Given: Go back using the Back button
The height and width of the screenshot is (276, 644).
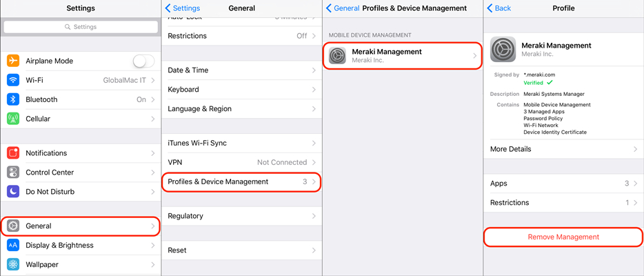Looking at the screenshot, I should (499, 8).
